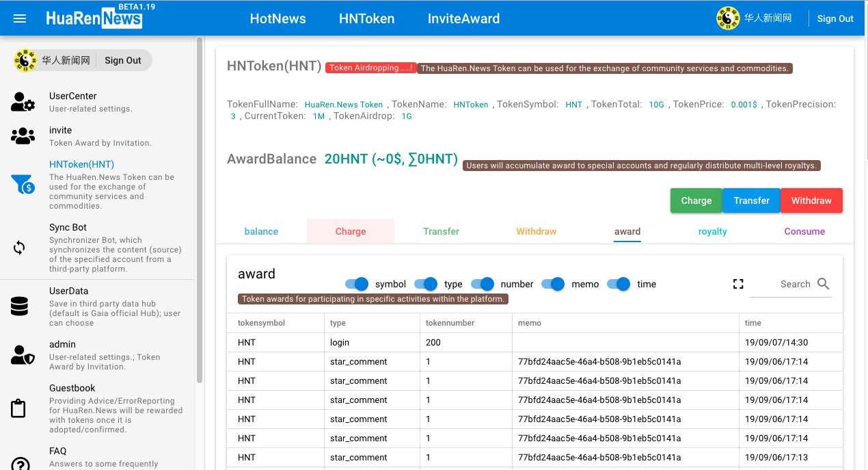Screen dimensions: 868x470
Task: Switch to the royalty tab
Action: [713, 231]
